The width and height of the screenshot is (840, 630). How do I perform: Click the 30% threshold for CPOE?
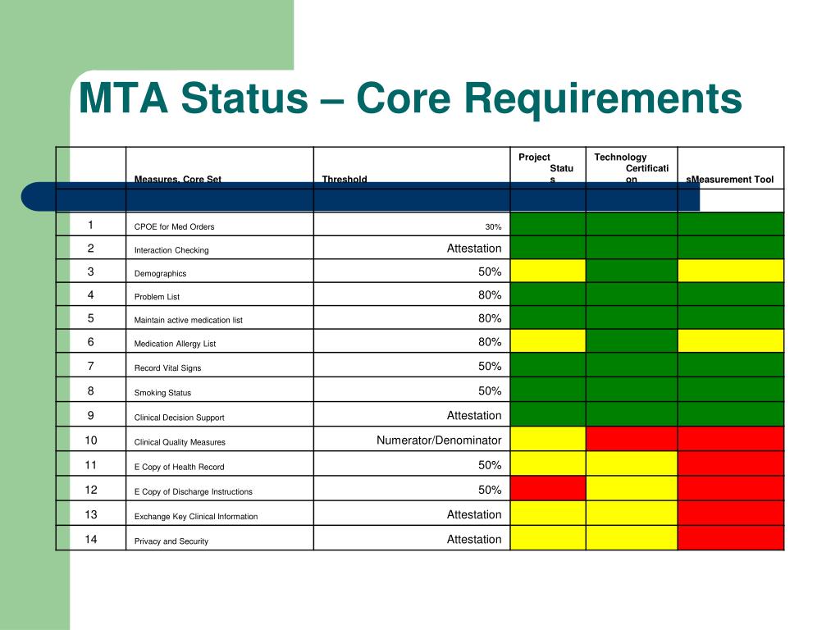pyautogui.click(x=493, y=226)
